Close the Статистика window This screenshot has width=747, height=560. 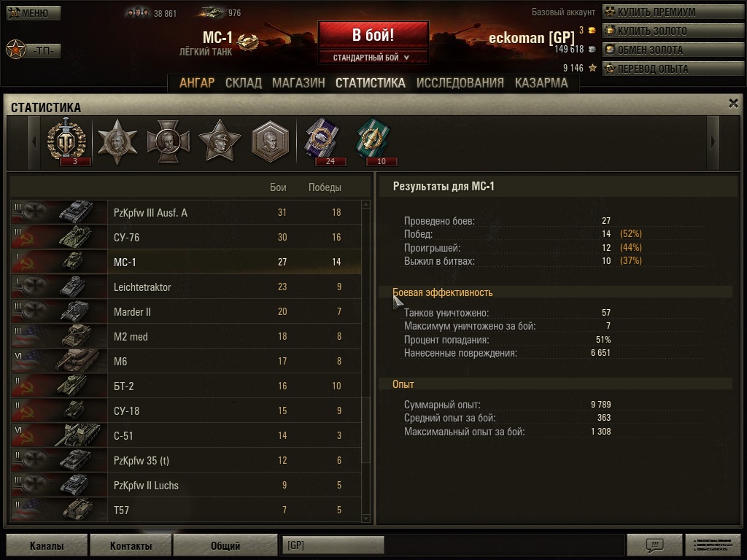coord(733,103)
